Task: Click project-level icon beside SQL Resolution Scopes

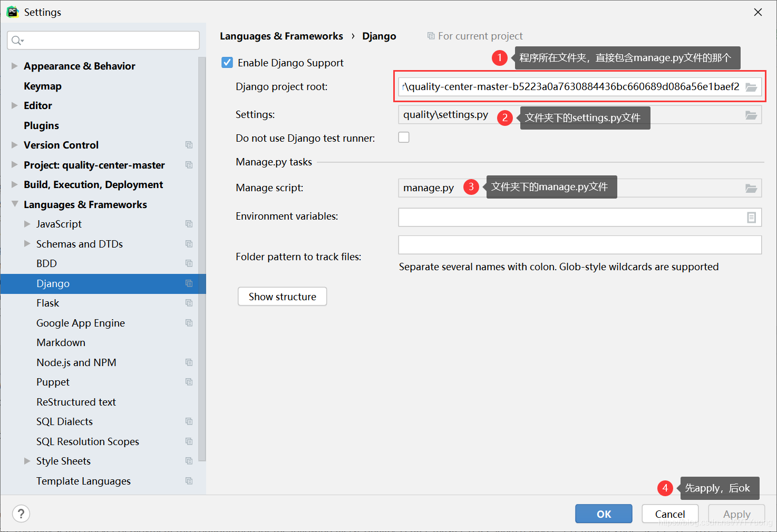Action: click(x=189, y=441)
